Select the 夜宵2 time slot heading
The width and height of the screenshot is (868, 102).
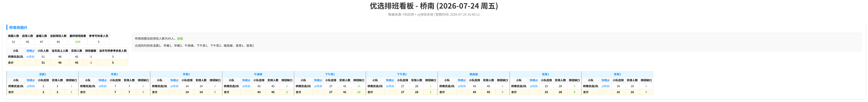(617, 74)
